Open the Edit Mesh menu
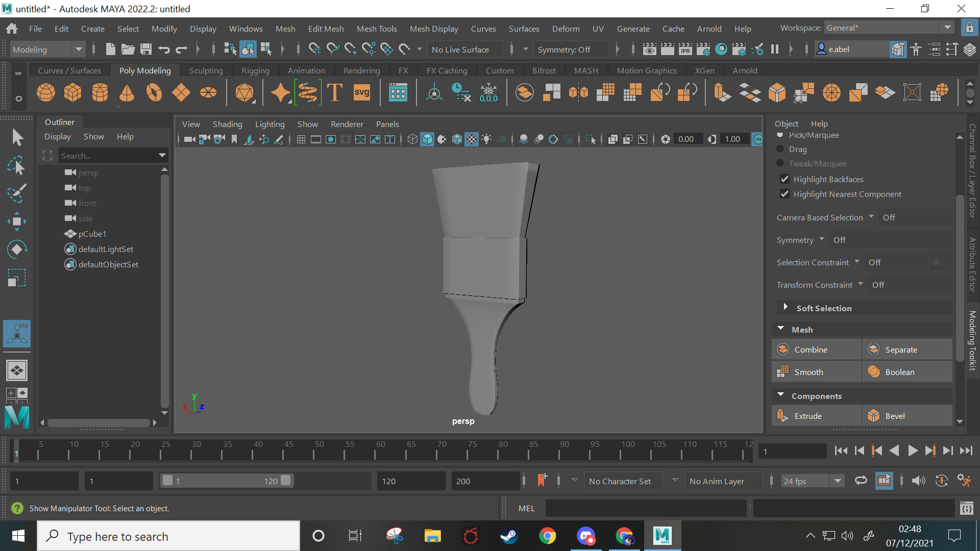This screenshot has width=980, height=551. [326, 29]
